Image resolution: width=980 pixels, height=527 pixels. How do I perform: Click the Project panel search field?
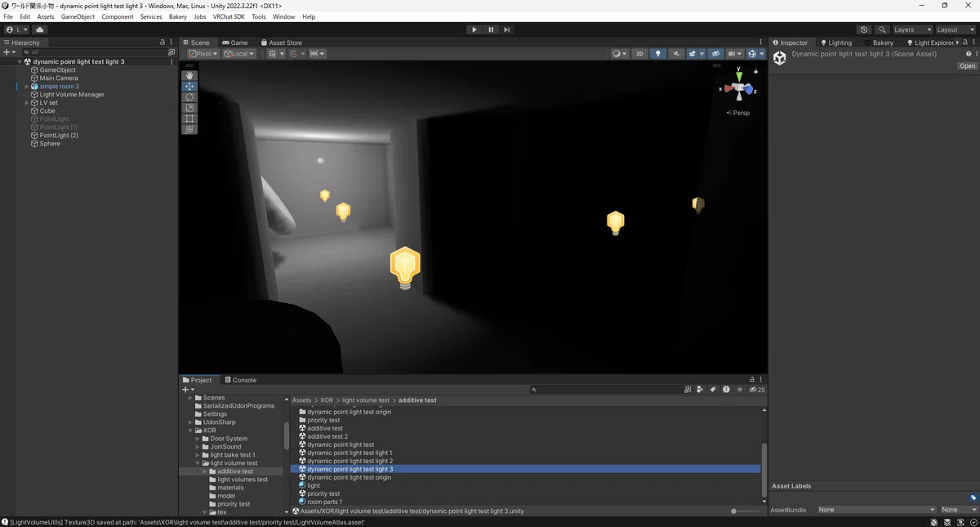point(605,390)
